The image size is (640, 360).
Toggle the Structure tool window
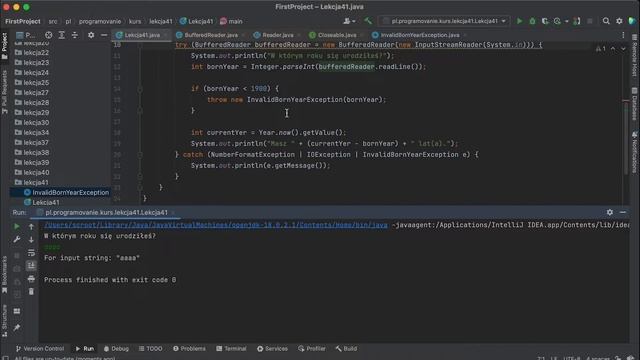(4, 320)
